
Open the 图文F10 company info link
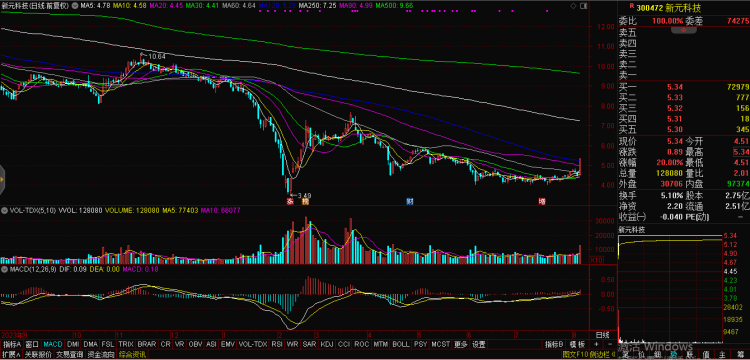click(x=575, y=355)
